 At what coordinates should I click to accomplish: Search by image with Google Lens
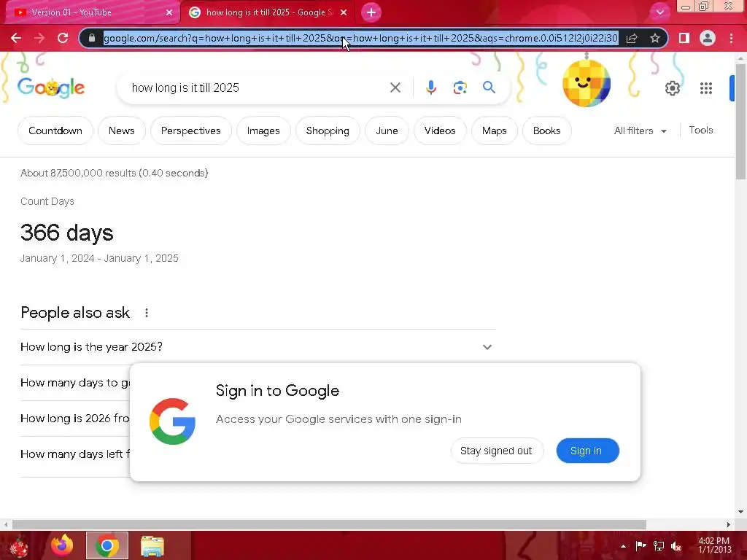(x=460, y=87)
